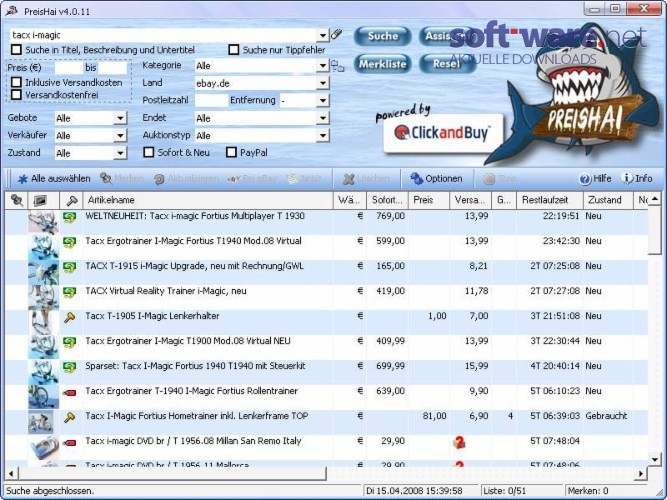Open Kategorie dropdown
The width and height of the screenshot is (667, 500).
coord(323,66)
